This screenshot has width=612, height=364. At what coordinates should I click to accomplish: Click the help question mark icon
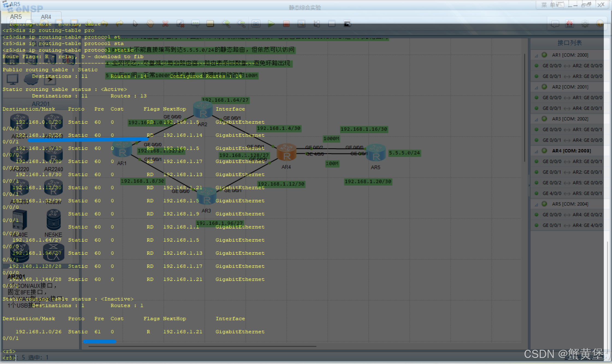[600, 24]
